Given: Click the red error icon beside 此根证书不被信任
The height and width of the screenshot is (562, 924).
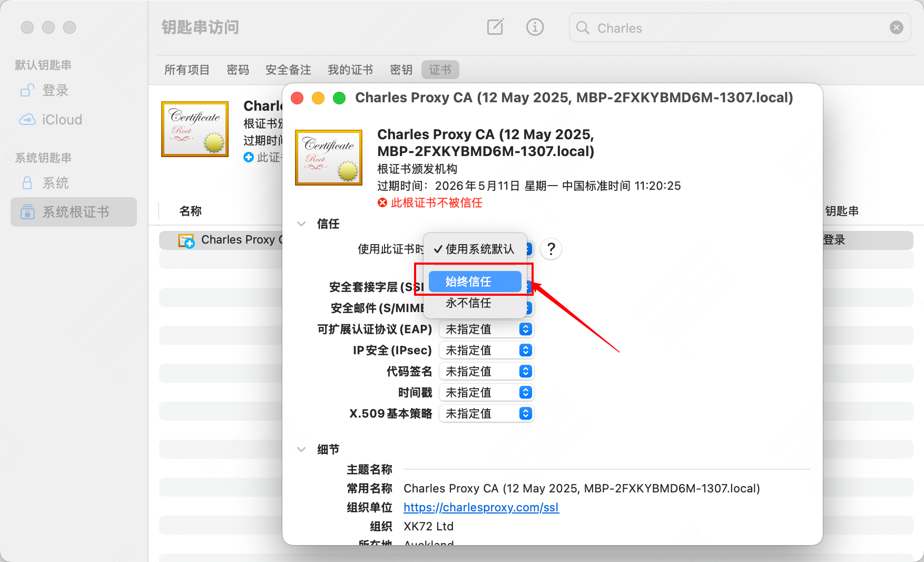Looking at the screenshot, I should point(382,202).
